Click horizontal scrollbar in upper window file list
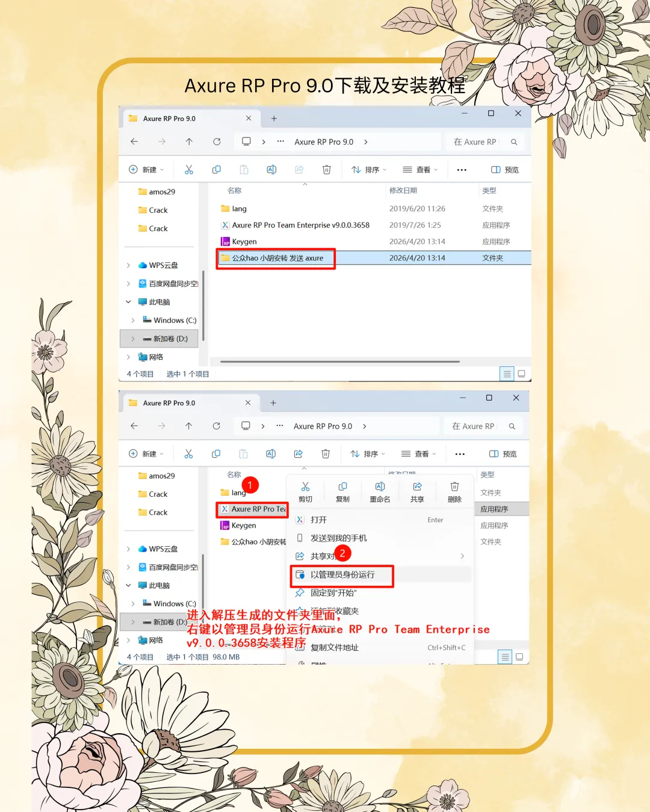This screenshot has height=812, width=650. (x=340, y=361)
